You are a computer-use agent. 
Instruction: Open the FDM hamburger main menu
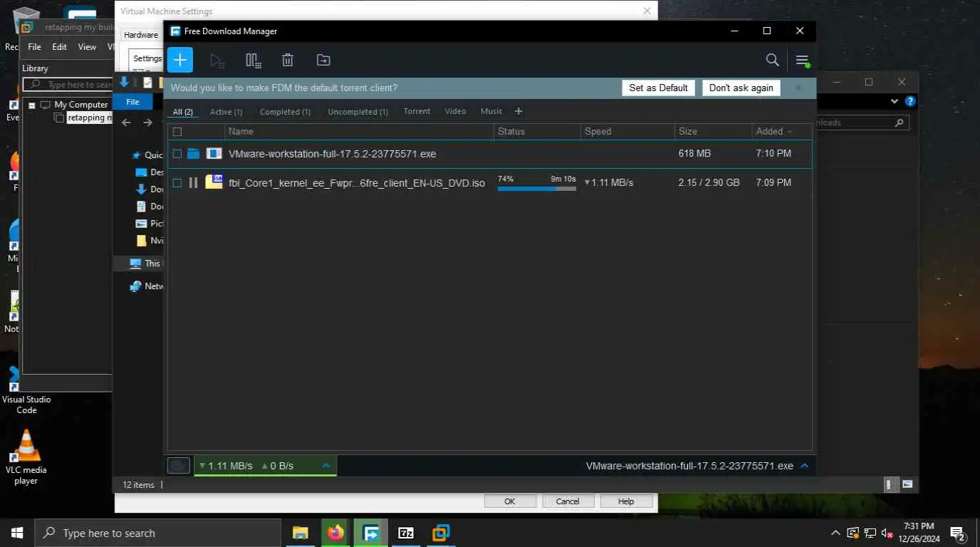pyautogui.click(x=803, y=61)
